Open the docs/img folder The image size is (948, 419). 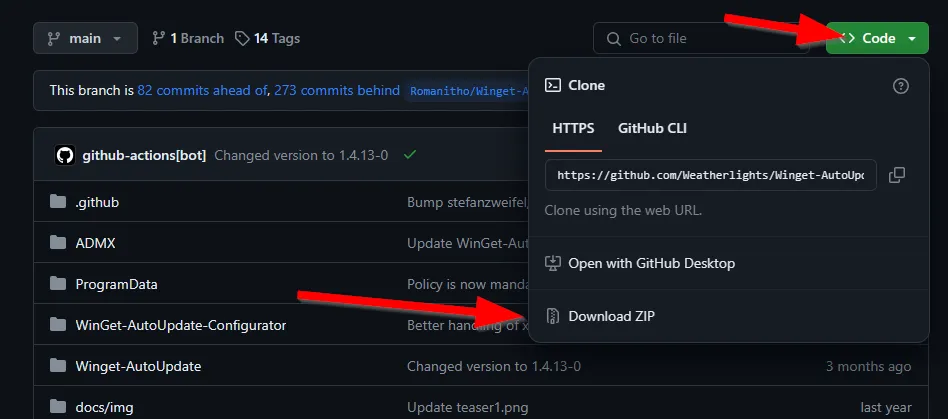tap(104, 408)
